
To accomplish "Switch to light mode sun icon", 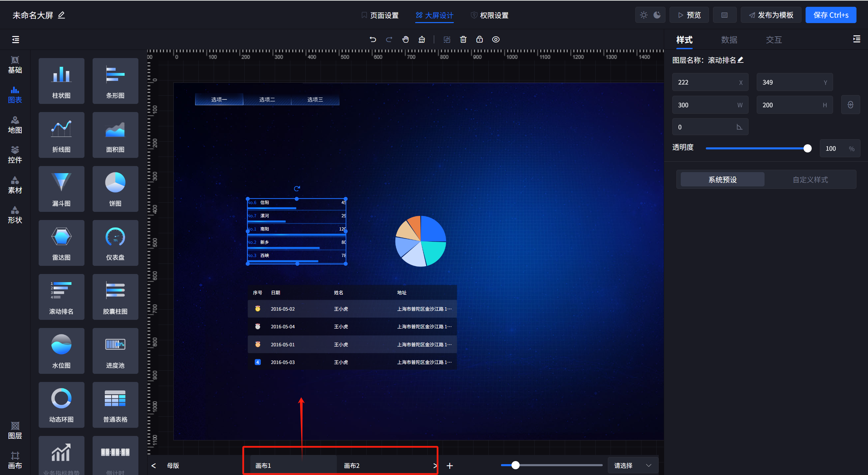I will [x=643, y=15].
